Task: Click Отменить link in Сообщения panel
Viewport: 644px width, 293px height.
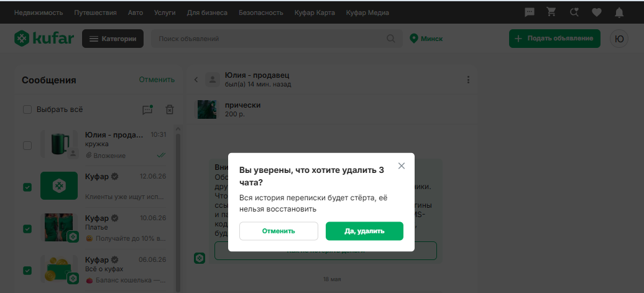Action: click(157, 79)
